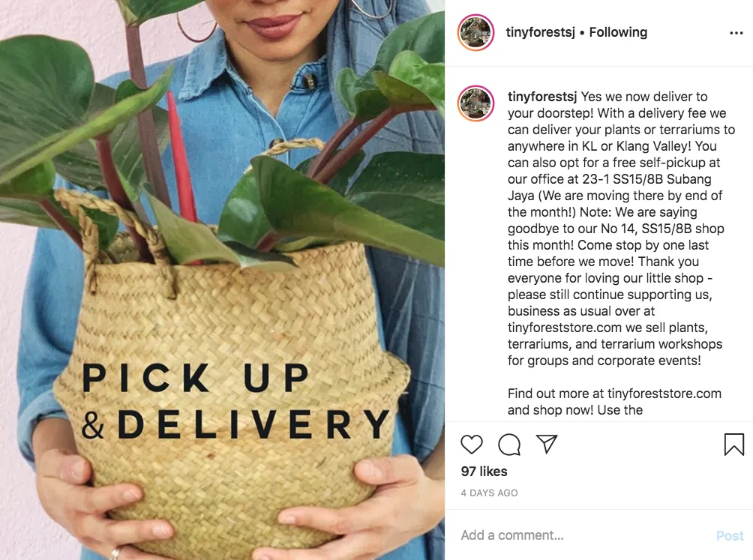Toggle the Following status for tinyforestsj
753x560 pixels.
pyautogui.click(x=618, y=32)
